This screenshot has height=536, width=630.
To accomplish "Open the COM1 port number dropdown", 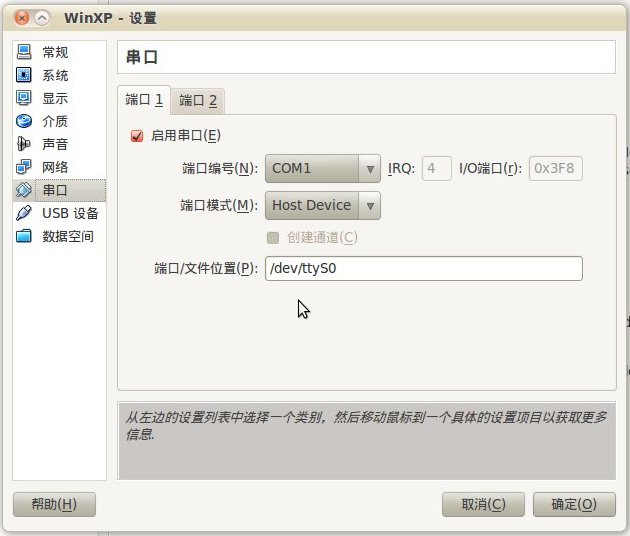I will [323, 168].
